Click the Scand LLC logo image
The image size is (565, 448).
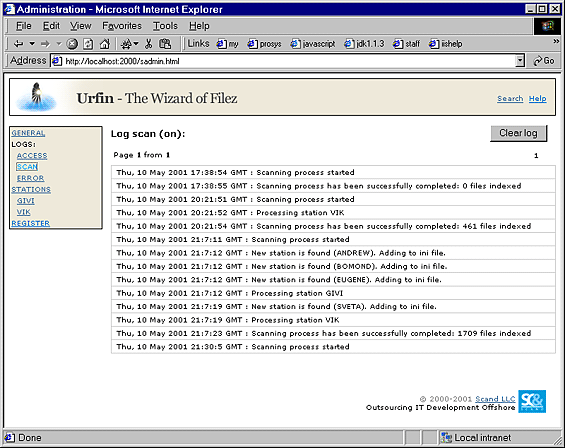[532, 401]
